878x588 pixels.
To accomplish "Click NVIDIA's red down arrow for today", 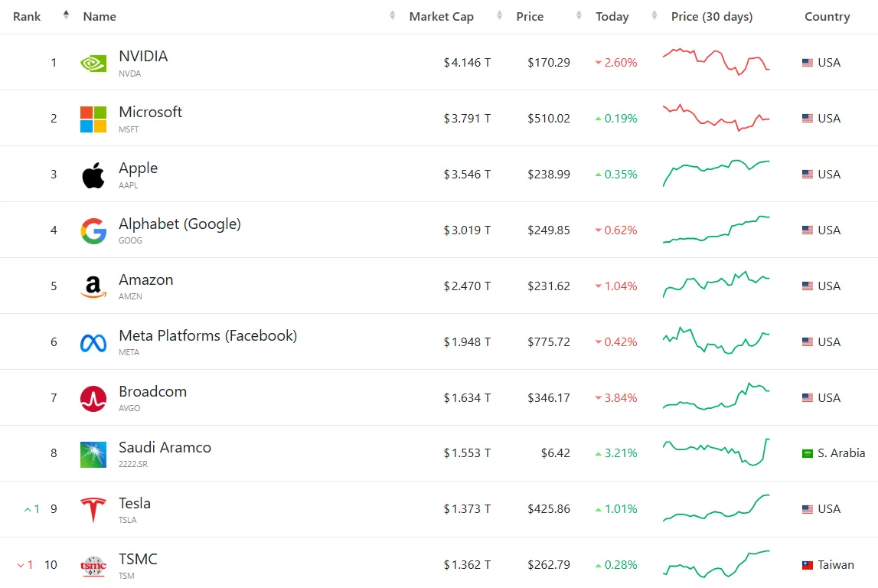I will point(598,63).
